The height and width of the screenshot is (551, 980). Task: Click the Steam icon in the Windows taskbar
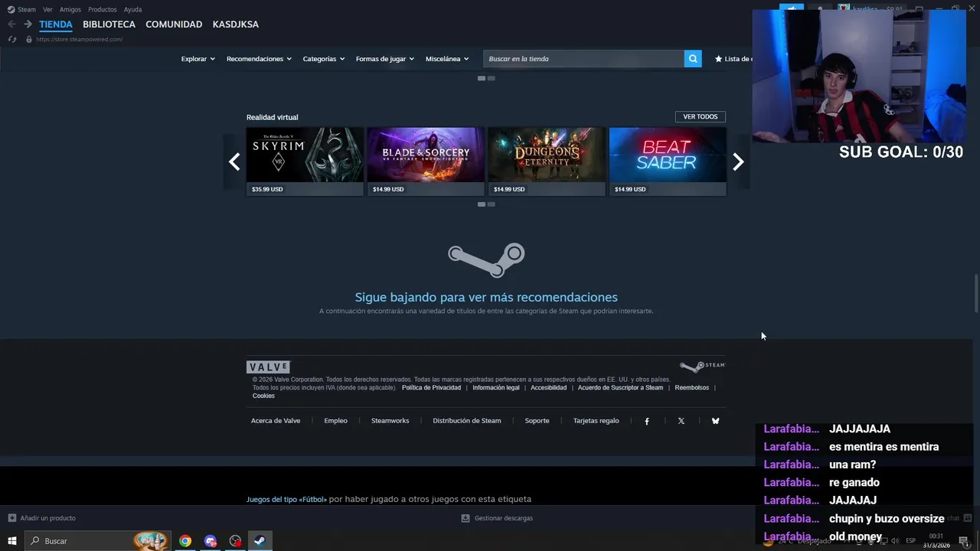[x=260, y=541]
